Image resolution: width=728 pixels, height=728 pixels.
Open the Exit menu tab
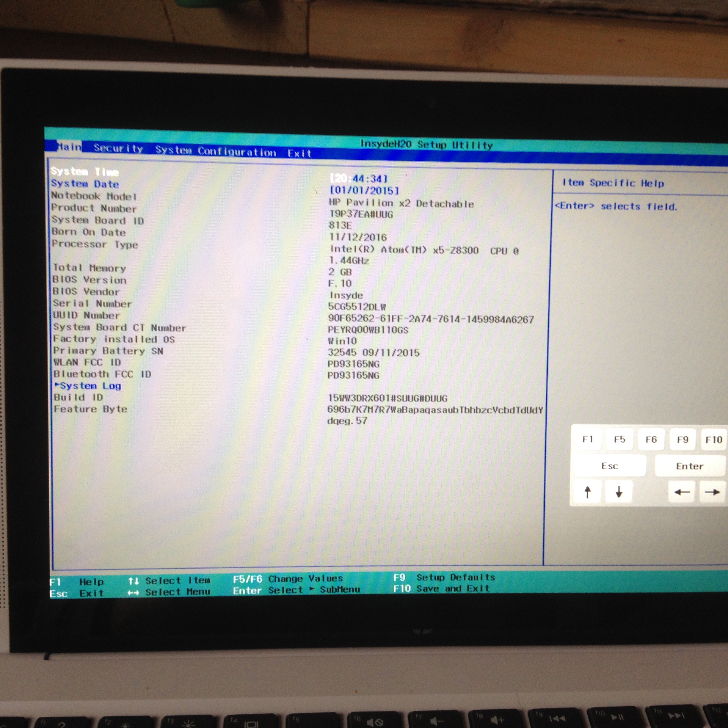pos(299,153)
